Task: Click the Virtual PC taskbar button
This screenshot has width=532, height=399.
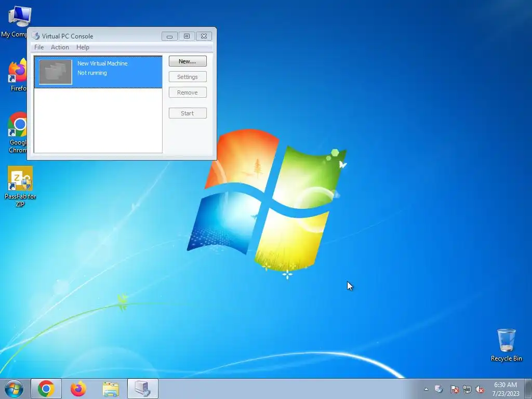Action: pos(143,389)
